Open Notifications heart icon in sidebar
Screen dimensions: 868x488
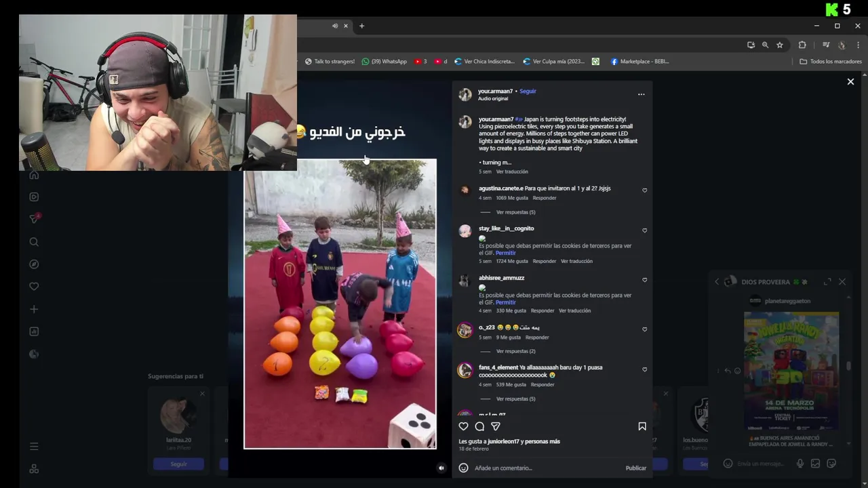coord(34,287)
